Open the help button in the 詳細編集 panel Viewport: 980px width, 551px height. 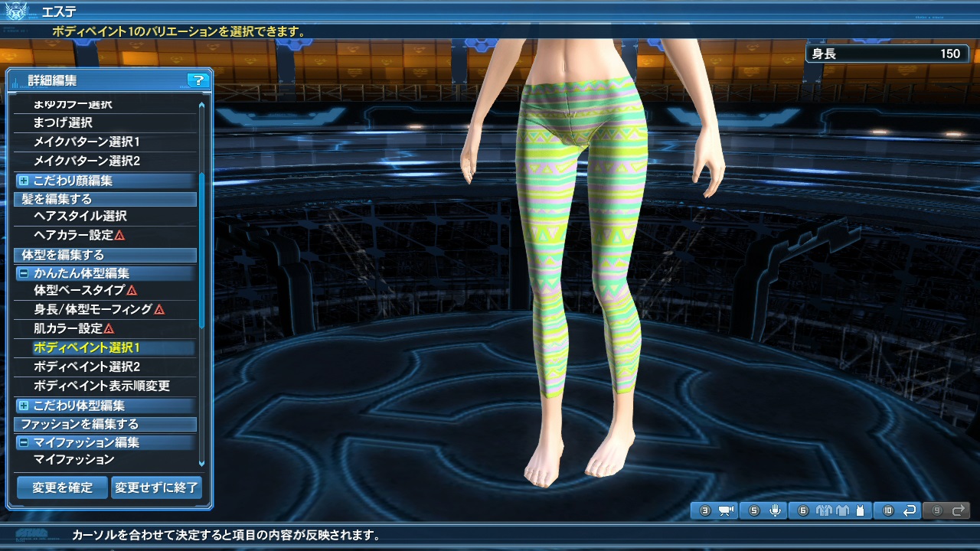198,80
